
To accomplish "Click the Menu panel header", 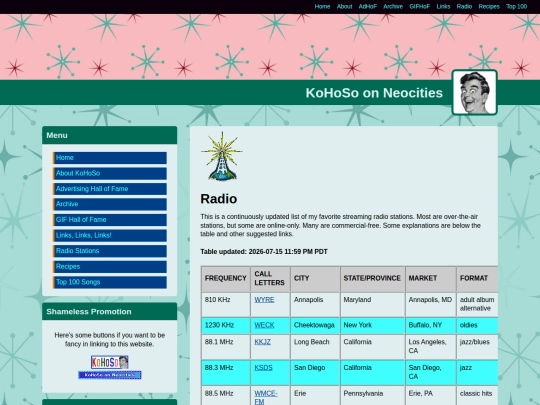I will pyautogui.click(x=110, y=135).
